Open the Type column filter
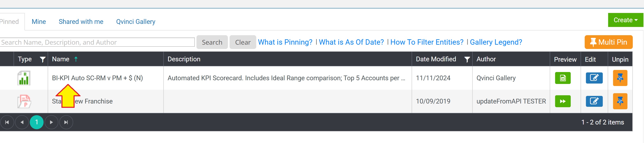The width and height of the screenshot is (644, 143). click(x=43, y=59)
